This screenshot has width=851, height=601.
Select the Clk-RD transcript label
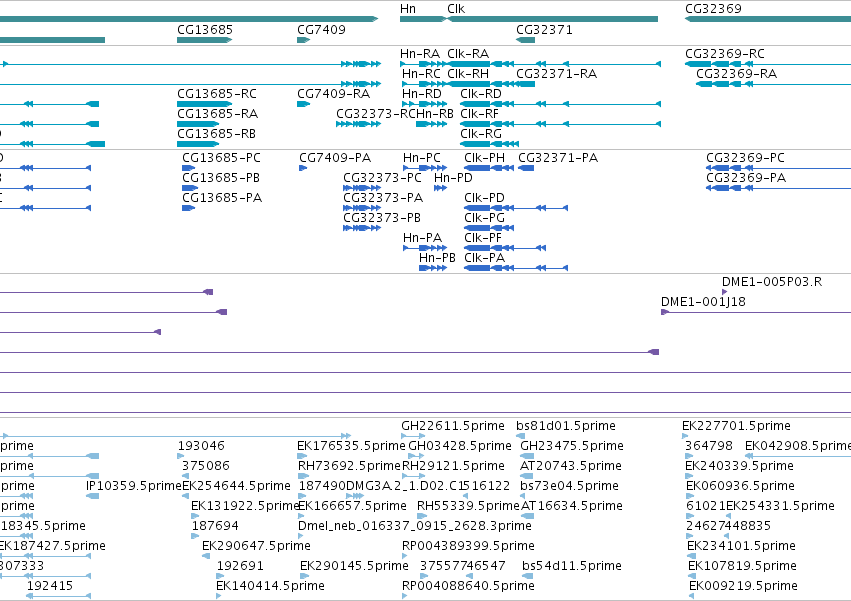click(x=481, y=94)
